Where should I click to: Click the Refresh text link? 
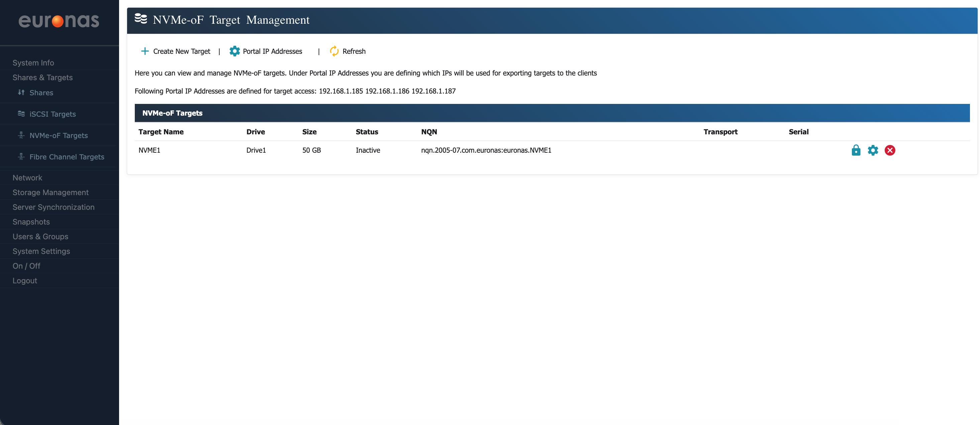click(354, 51)
